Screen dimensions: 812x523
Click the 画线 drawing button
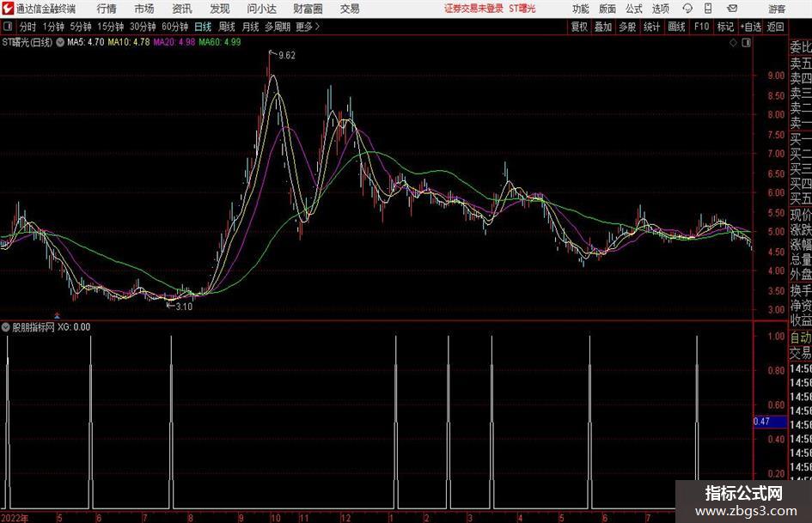(x=676, y=27)
